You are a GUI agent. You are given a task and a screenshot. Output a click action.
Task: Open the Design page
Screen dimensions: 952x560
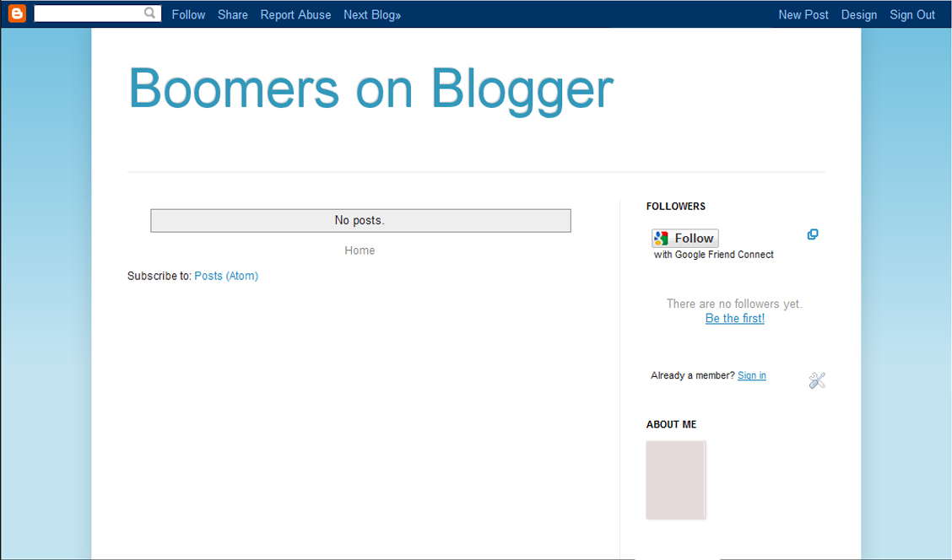click(x=858, y=14)
